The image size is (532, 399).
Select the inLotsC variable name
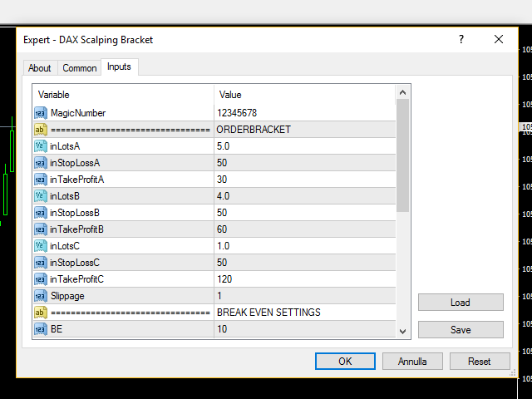(x=65, y=246)
